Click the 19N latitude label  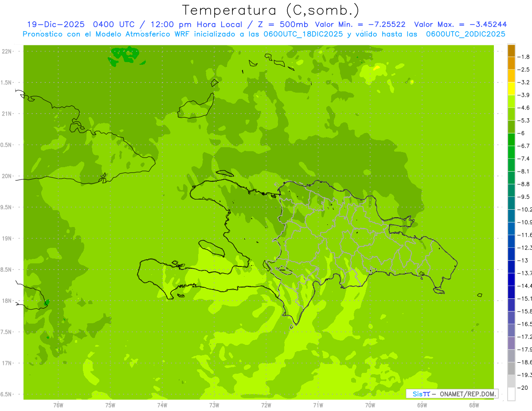point(7,239)
